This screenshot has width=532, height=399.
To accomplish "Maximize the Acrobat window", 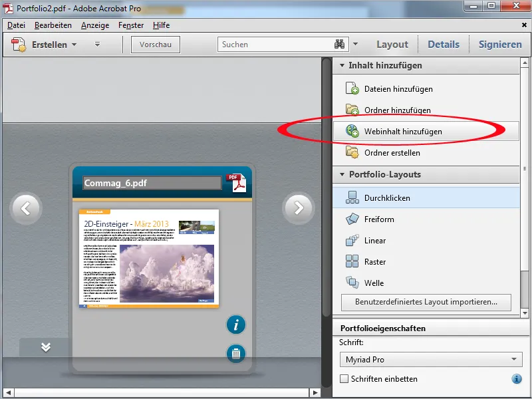I will [491, 6].
